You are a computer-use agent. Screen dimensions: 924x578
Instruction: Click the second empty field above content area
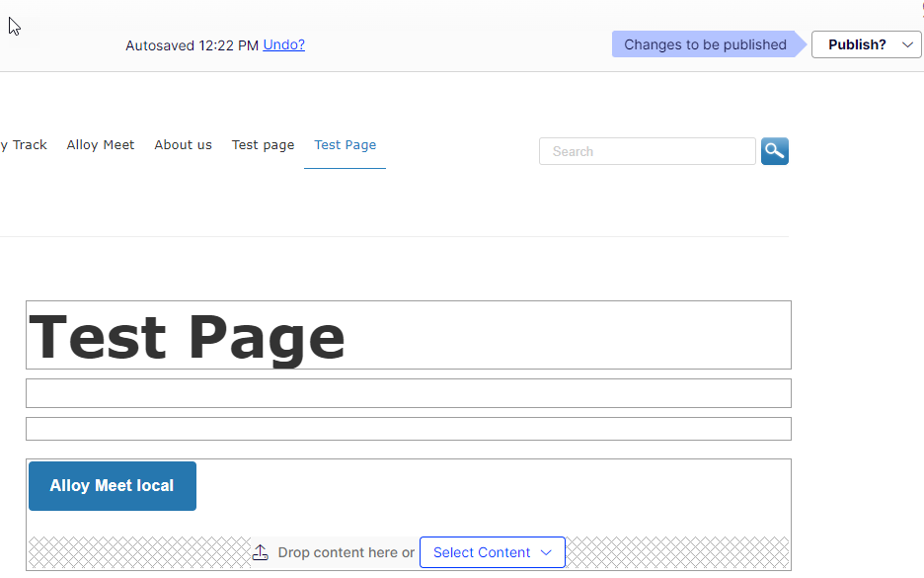pos(408,429)
